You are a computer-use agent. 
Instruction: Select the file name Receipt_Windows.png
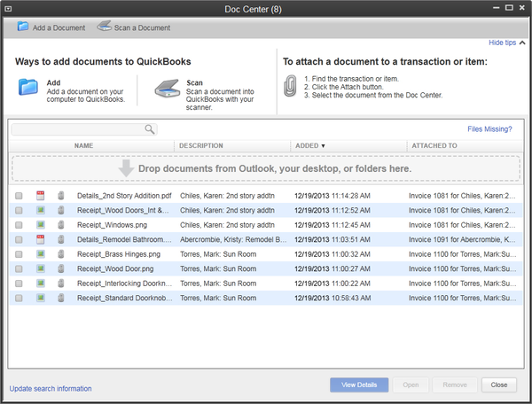pyautogui.click(x=112, y=225)
